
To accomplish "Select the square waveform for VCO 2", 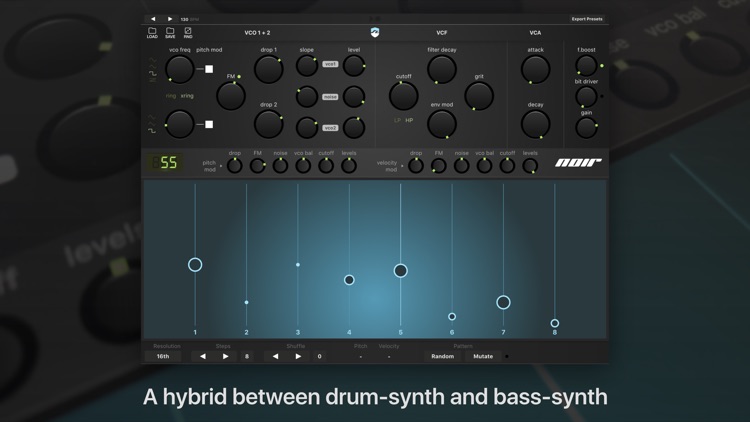I will (x=152, y=131).
